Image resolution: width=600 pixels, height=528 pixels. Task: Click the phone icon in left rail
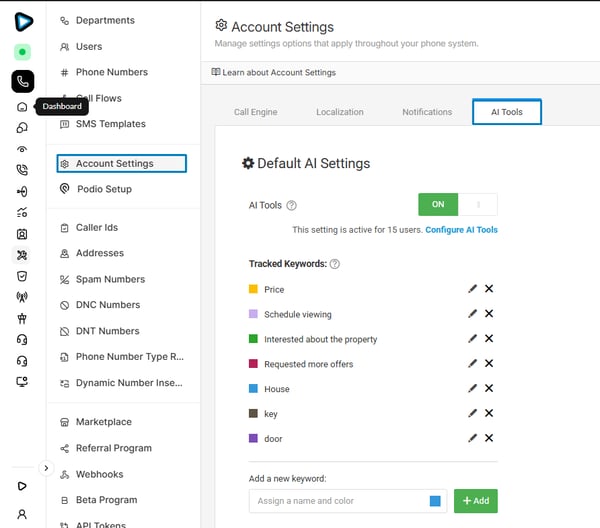(x=22, y=82)
